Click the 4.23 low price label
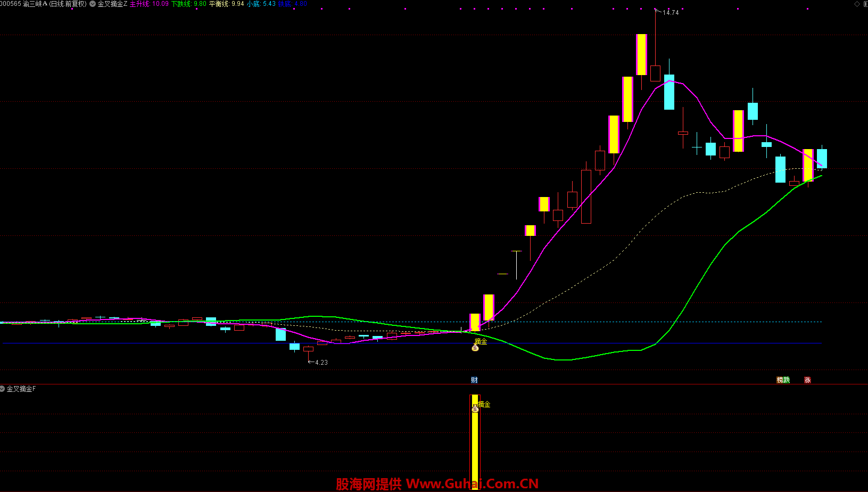868x492 pixels. pos(321,362)
